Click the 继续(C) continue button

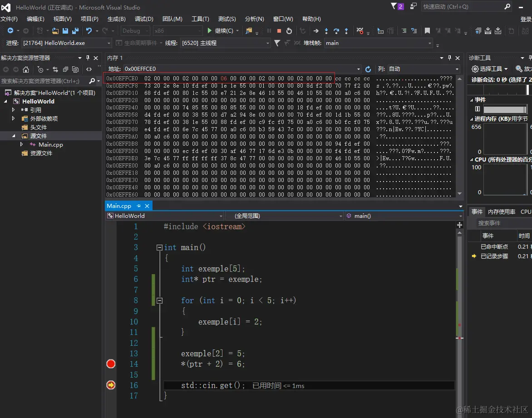point(221,31)
